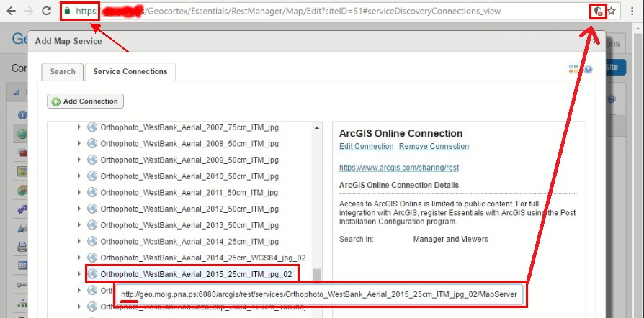Select the Orthophoto_WestBank_Aerial_2014_25cm_ITM_jpg row text
644x318 pixels.
(189, 241)
